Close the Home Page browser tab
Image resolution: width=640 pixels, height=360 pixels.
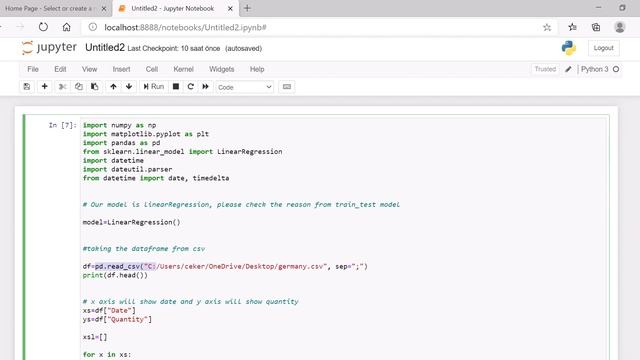pyautogui.click(x=104, y=8)
